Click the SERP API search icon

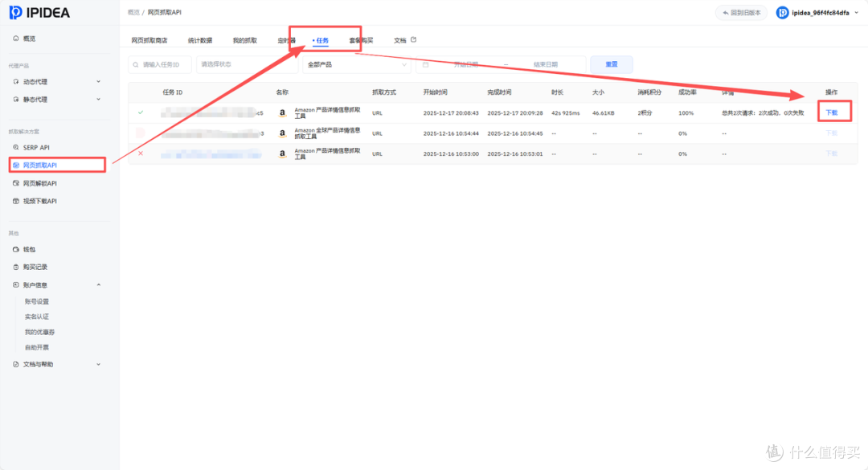(x=15, y=147)
